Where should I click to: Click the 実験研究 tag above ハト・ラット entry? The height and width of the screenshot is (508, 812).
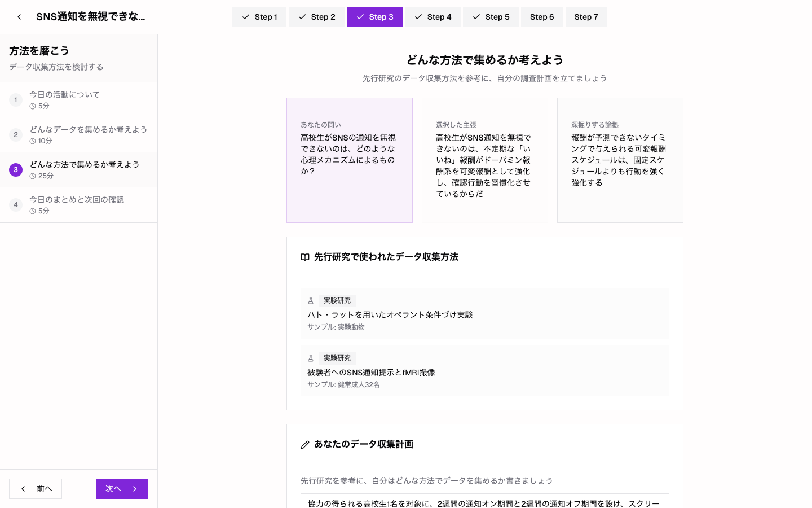click(x=337, y=301)
